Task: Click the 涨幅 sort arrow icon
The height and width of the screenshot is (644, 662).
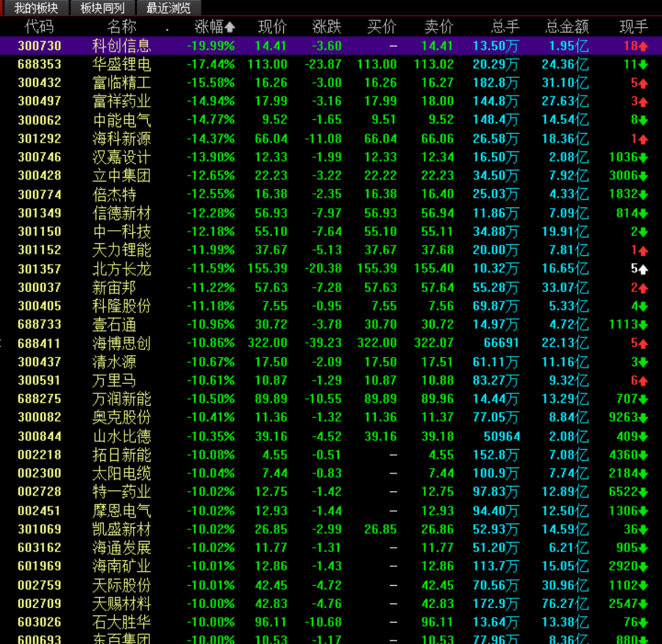Action: click(230, 27)
